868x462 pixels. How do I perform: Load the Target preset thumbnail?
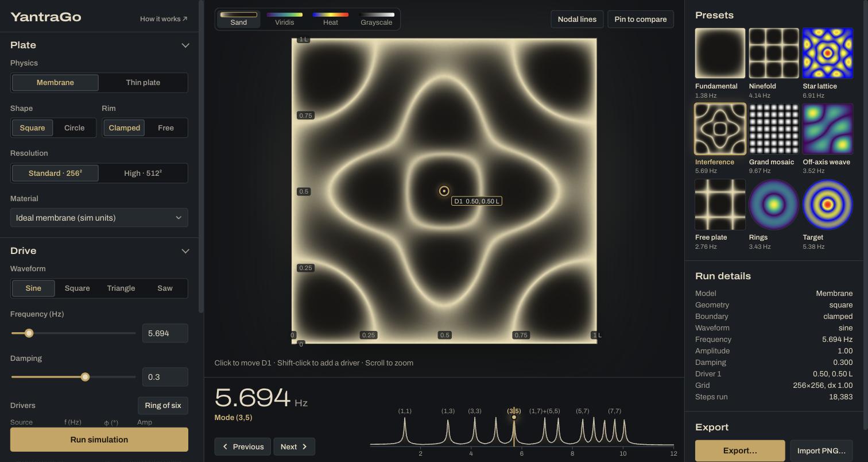(828, 205)
